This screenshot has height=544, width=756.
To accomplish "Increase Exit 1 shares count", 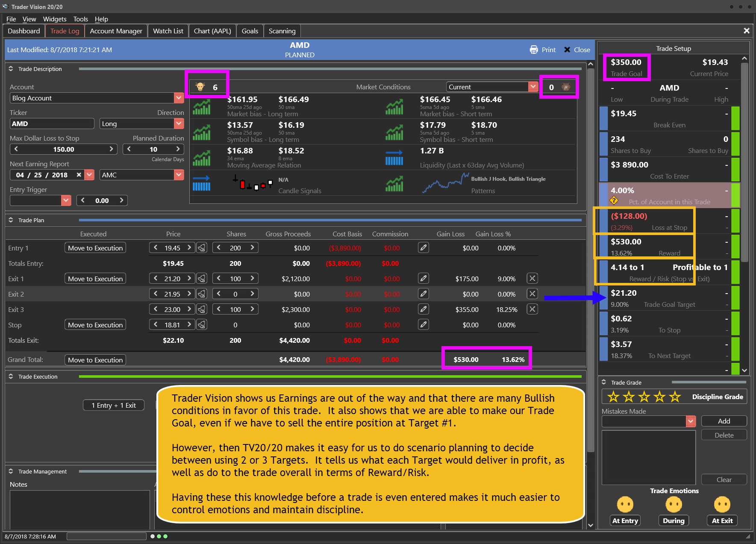I will coord(252,279).
